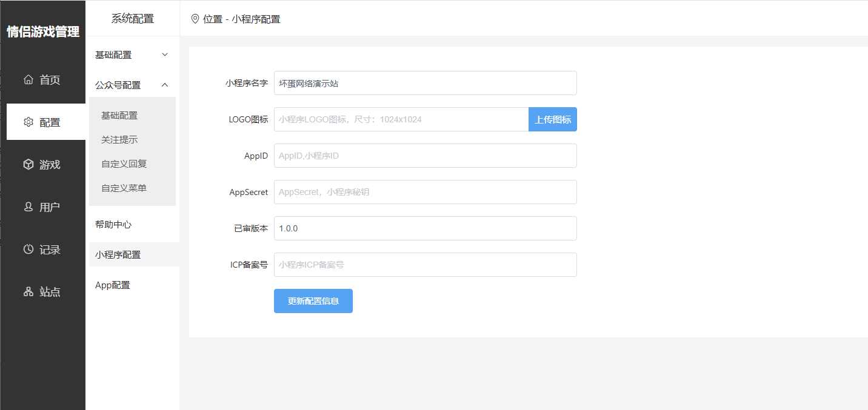
Task: Click the gear icon beside 配置
Action: tap(28, 122)
